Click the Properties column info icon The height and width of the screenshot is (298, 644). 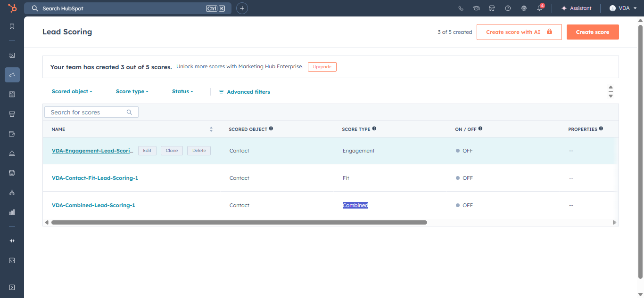[601, 129]
